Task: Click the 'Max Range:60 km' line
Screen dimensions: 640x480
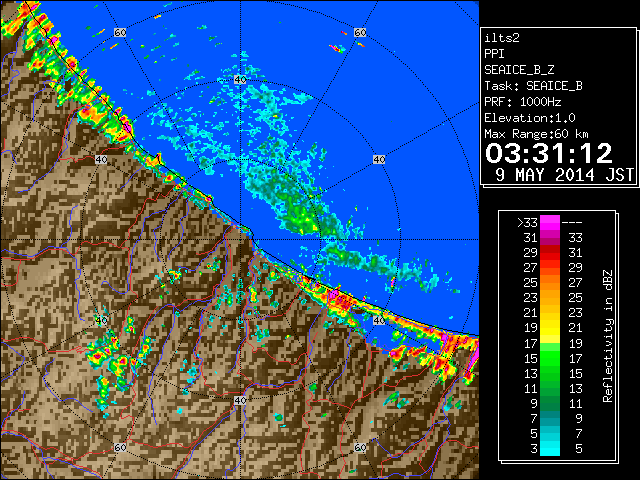Action: 536,134
